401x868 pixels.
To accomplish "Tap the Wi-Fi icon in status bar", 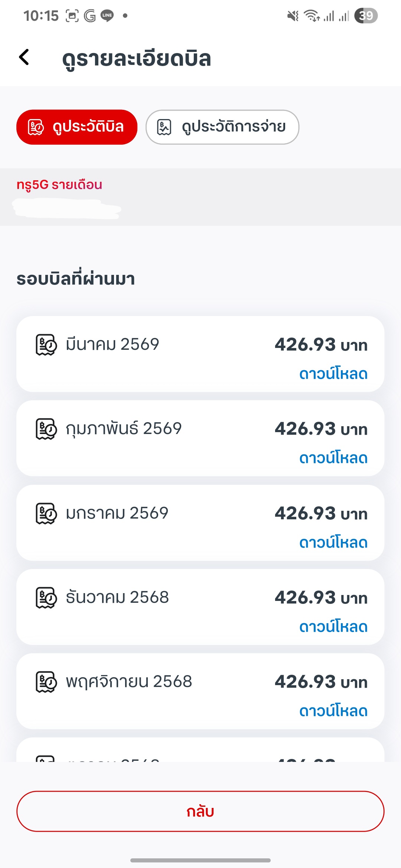I will click(311, 16).
